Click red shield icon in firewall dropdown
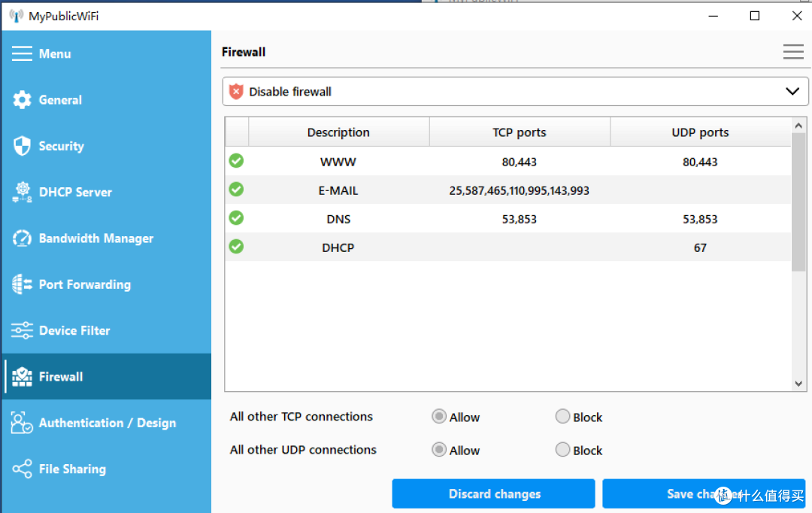 point(236,92)
